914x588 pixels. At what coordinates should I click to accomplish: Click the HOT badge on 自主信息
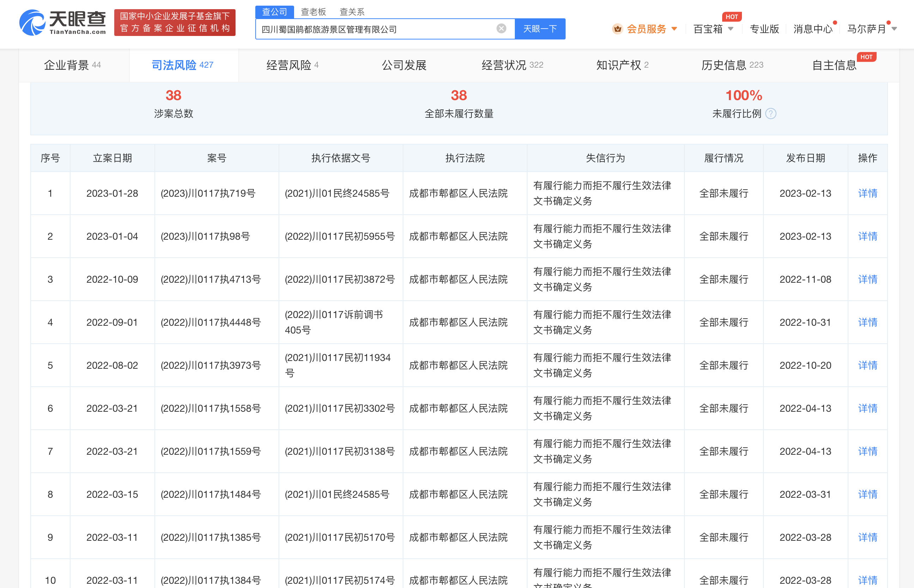866,57
